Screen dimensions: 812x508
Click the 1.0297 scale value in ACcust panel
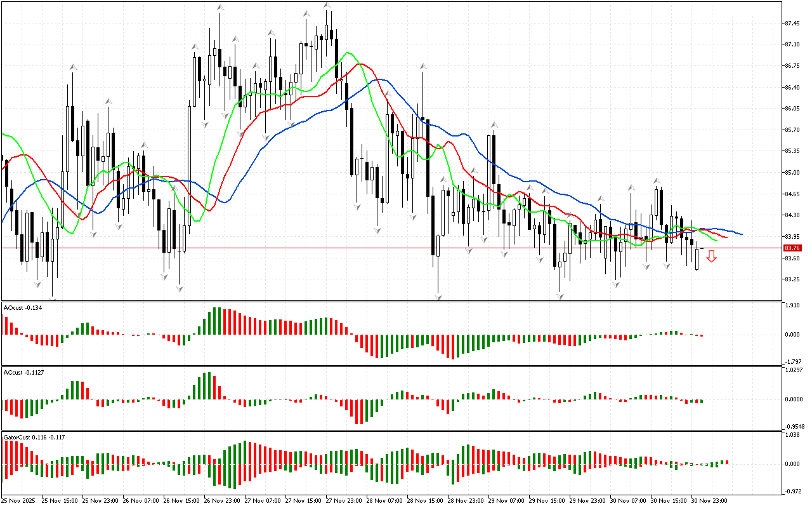coord(793,370)
